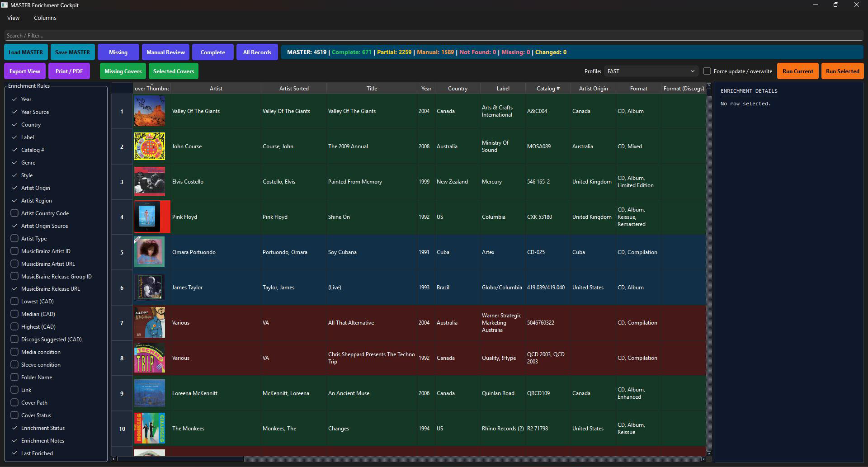Image resolution: width=868 pixels, height=467 pixels.
Task: Select the Techno Trip cover thumbnail
Action: (x=150, y=358)
